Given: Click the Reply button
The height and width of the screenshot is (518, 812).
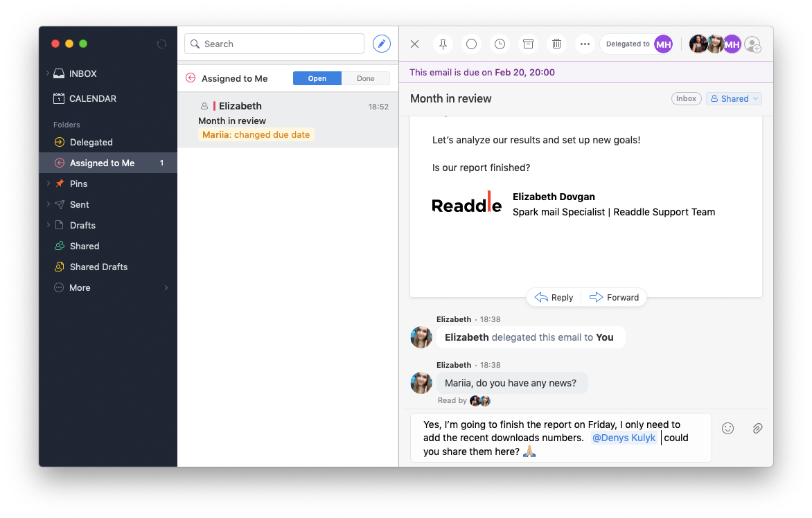Looking at the screenshot, I should 554,298.
